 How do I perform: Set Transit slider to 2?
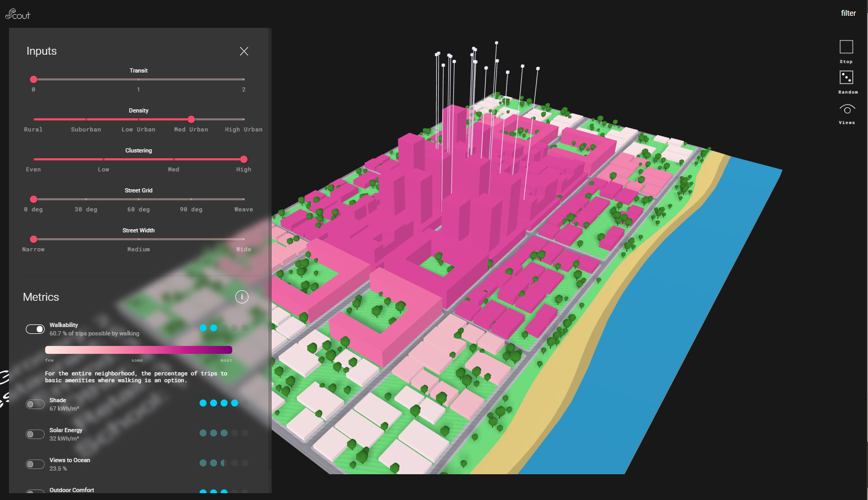244,79
